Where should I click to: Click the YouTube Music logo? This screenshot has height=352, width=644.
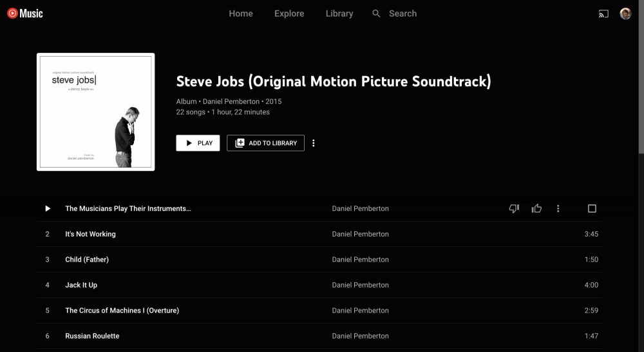click(25, 13)
